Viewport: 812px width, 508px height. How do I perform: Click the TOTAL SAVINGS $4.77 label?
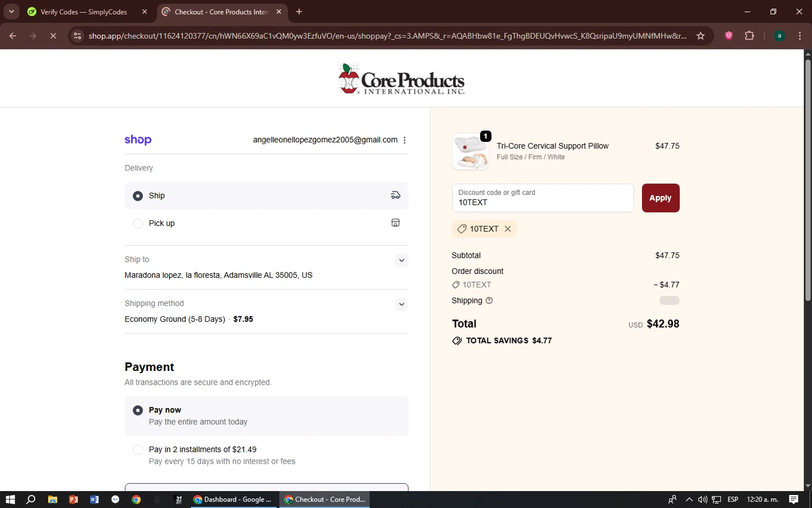(x=508, y=341)
